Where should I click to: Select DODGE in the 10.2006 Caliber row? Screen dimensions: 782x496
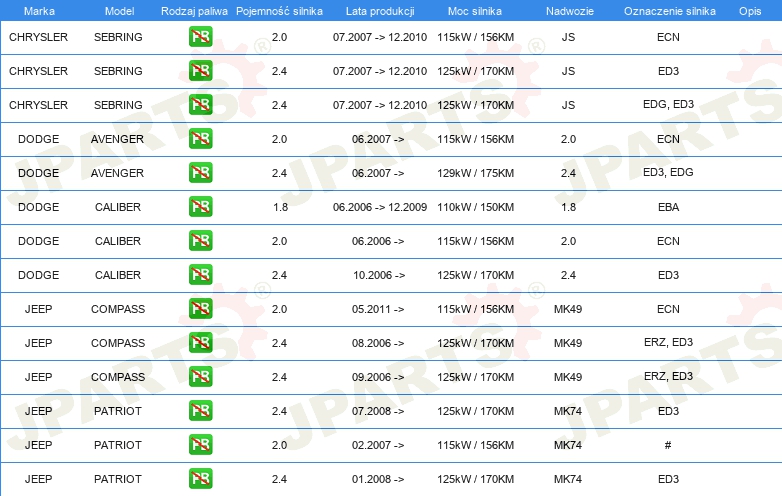click(x=38, y=275)
